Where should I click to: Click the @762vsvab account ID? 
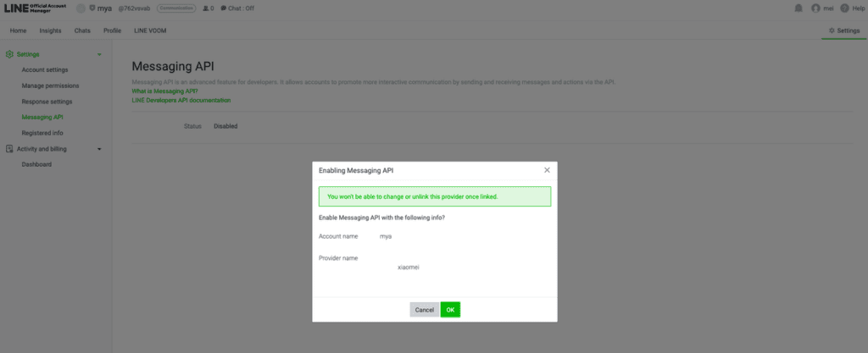tap(135, 8)
